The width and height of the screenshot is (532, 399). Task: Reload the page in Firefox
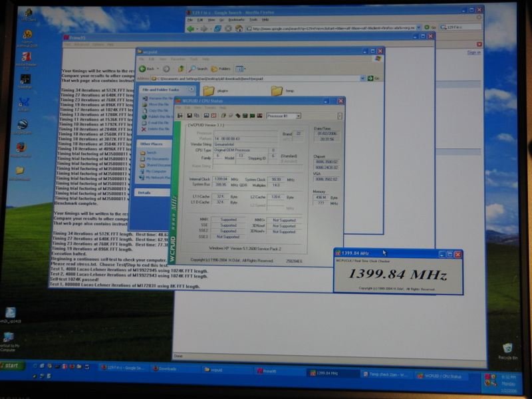point(217,29)
